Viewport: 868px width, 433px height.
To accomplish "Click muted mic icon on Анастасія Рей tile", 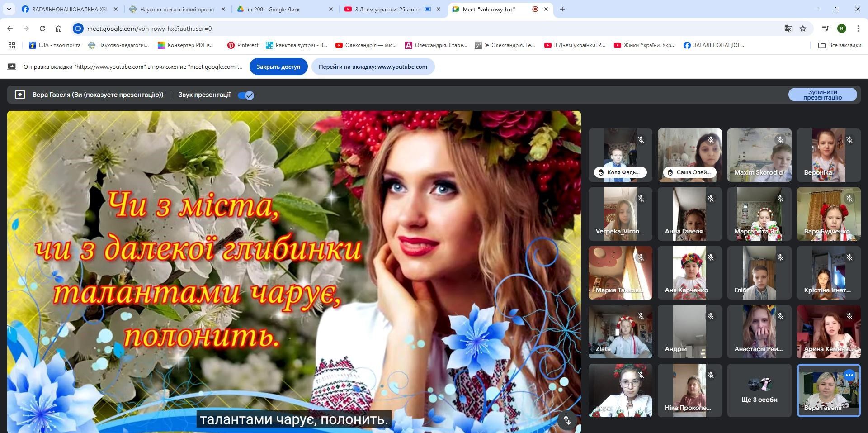I will point(780,316).
